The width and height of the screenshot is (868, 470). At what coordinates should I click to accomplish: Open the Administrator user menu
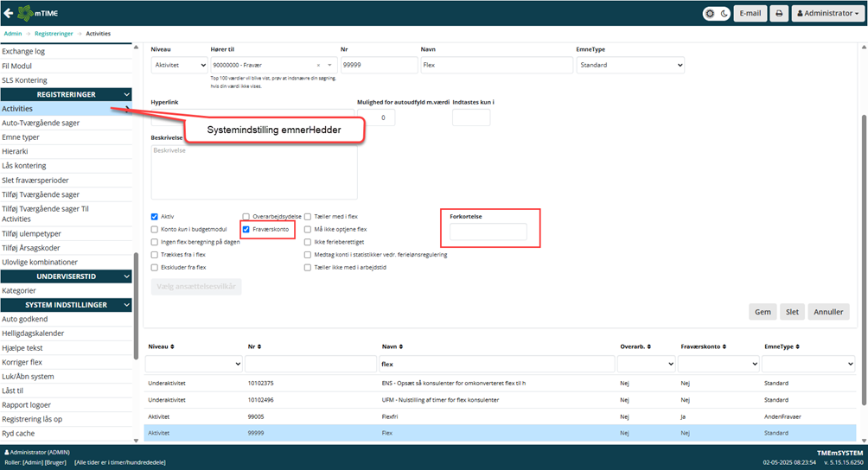(x=827, y=14)
